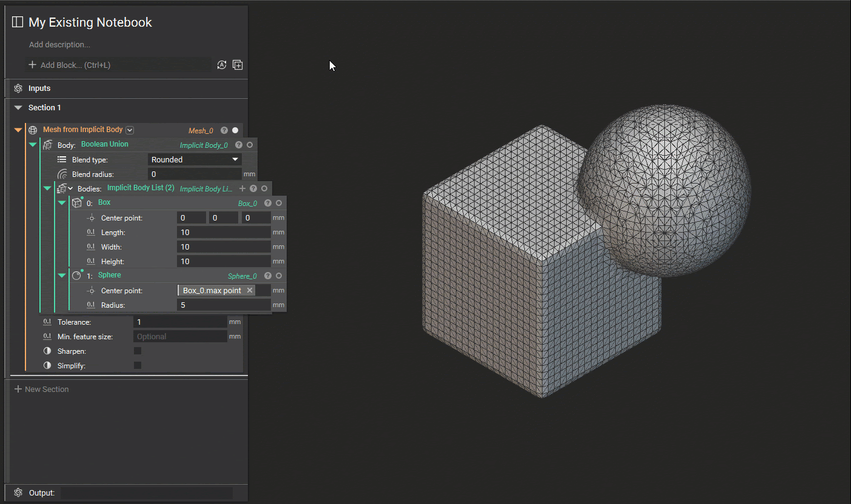Screen dimensions: 851x504
Task: Toggle visibility circle of Box_0
Action: (x=279, y=203)
